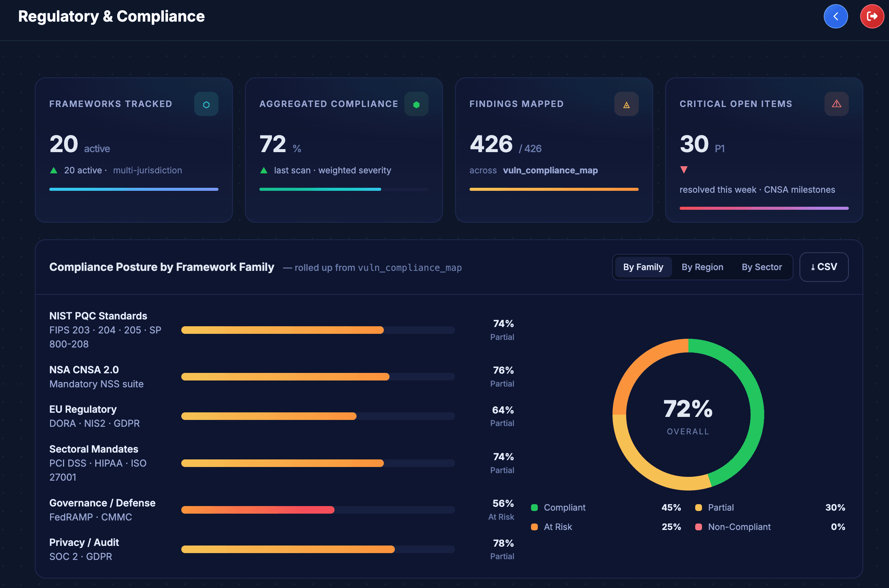This screenshot has width=889, height=588.
Task: Click the red alert icon in Critical Open Items card
Action: (x=837, y=104)
